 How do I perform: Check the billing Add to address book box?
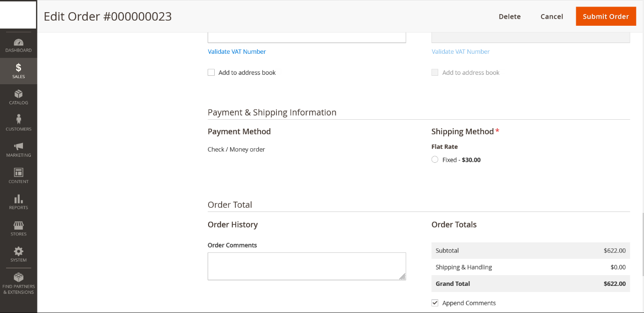tap(211, 73)
